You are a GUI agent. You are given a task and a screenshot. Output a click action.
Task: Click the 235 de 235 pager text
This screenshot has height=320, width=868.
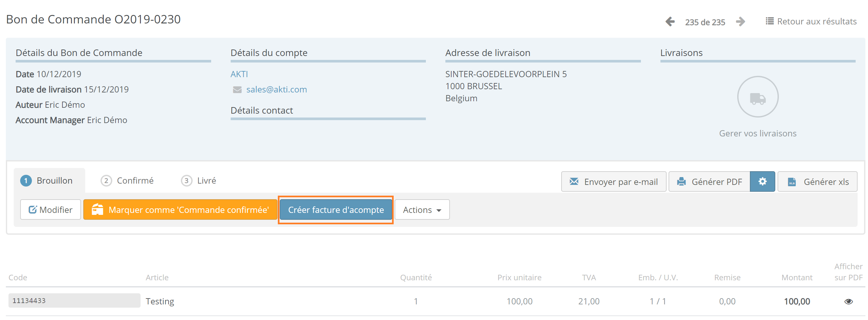[x=705, y=22]
